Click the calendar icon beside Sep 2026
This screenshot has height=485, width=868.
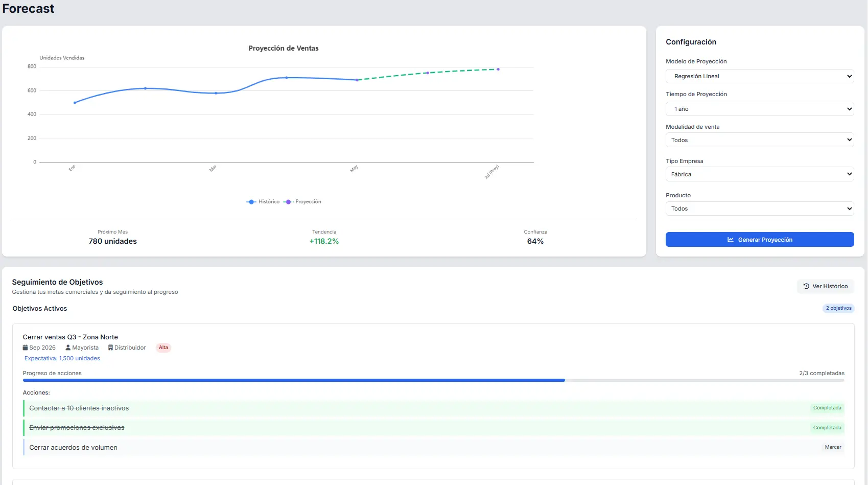pos(26,348)
